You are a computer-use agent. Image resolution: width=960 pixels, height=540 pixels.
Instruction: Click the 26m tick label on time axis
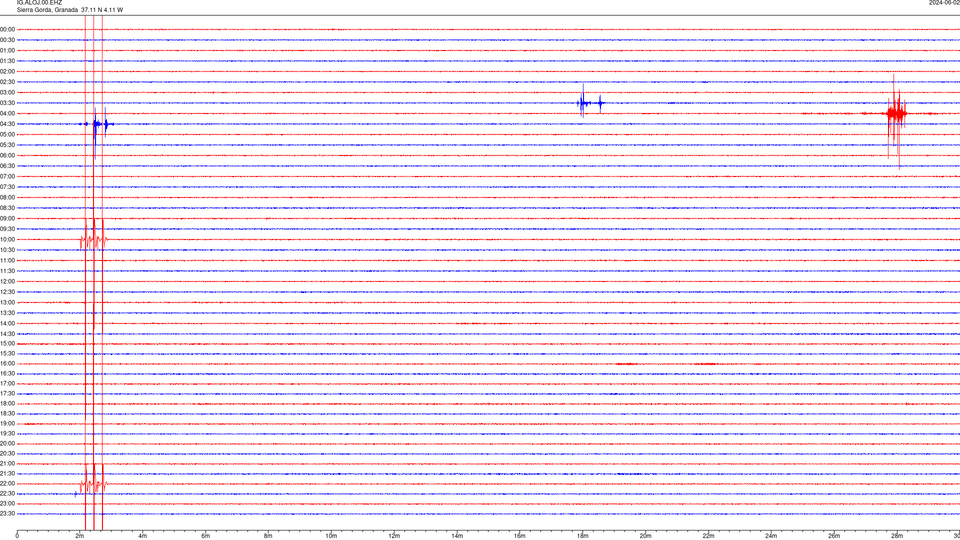834,536
